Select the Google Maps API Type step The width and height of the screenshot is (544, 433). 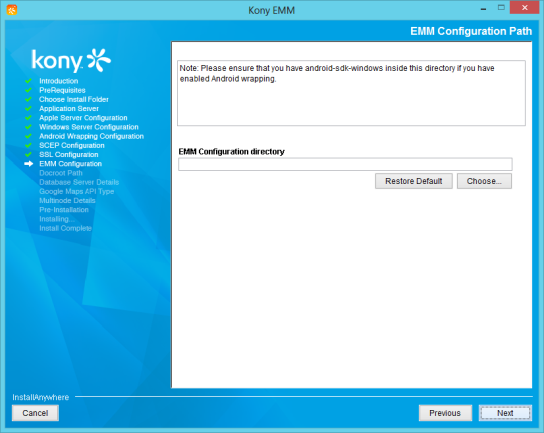pyautogui.click(x=76, y=191)
